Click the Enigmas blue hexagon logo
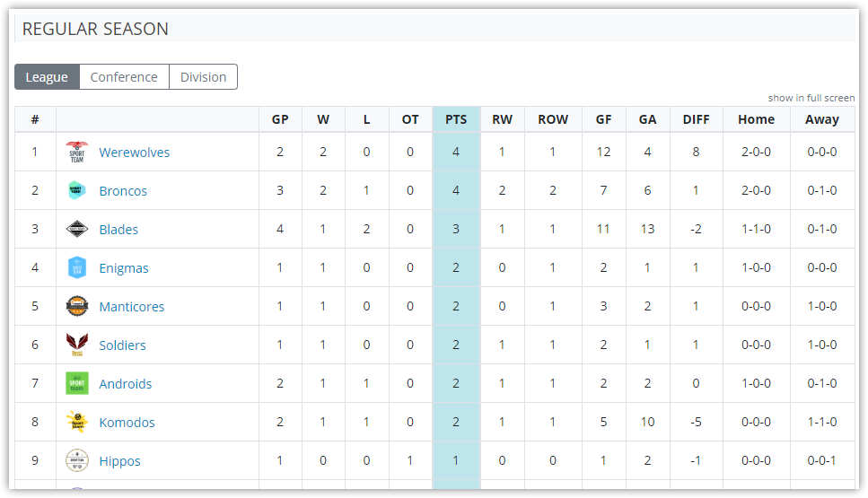Image resolution: width=868 pixels, height=498 pixels. pyautogui.click(x=77, y=267)
